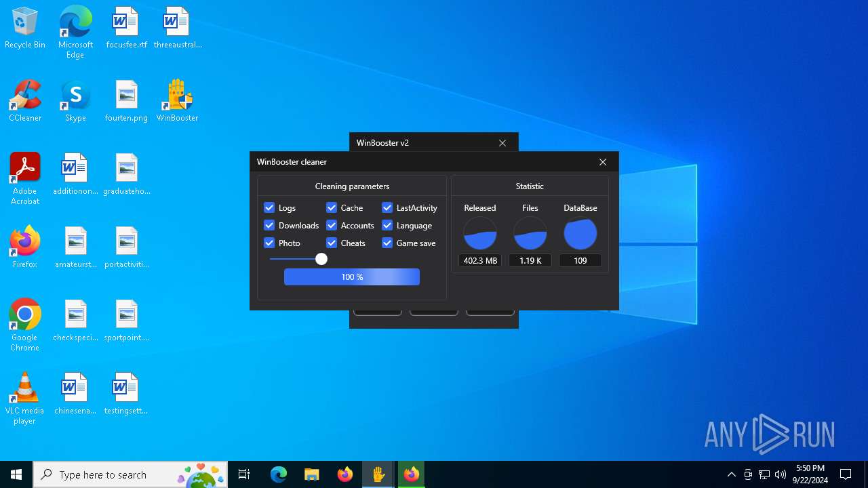Open the Windows Start menu
Screen dimensions: 868x488
[16, 474]
